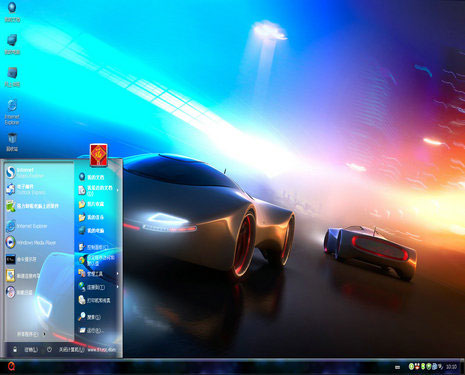Expand My Recent Documents submenu arrow
The width and height of the screenshot is (465, 375).
(117, 190)
